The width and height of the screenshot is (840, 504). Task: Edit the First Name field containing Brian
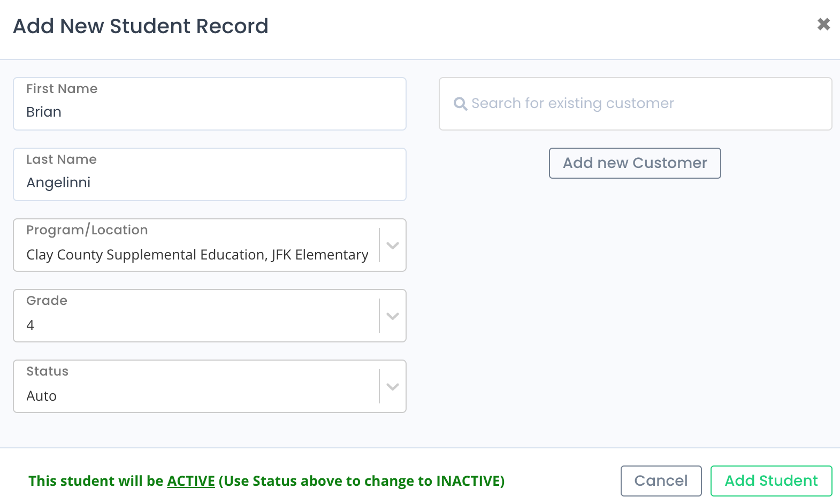pos(210,104)
